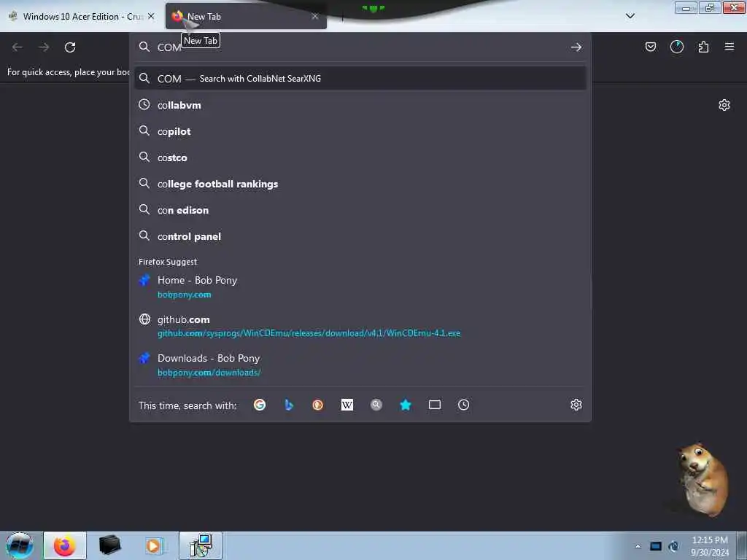Show hidden system tray icons
This screenshot has width=747, height=560.
[638, 546]
